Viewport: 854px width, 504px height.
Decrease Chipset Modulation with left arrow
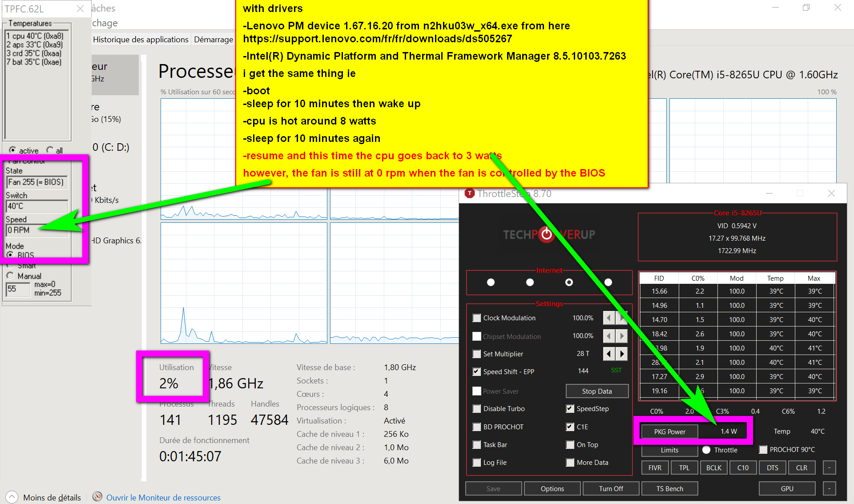609,336
